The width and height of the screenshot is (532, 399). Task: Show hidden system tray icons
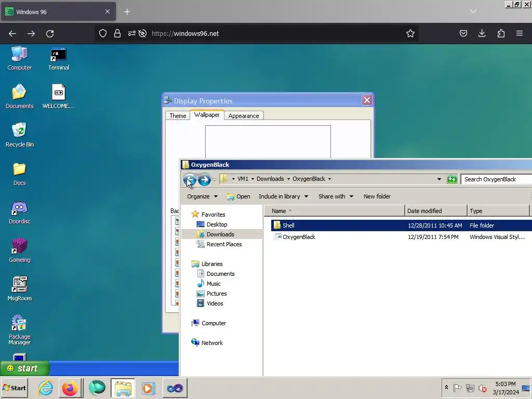446,388
